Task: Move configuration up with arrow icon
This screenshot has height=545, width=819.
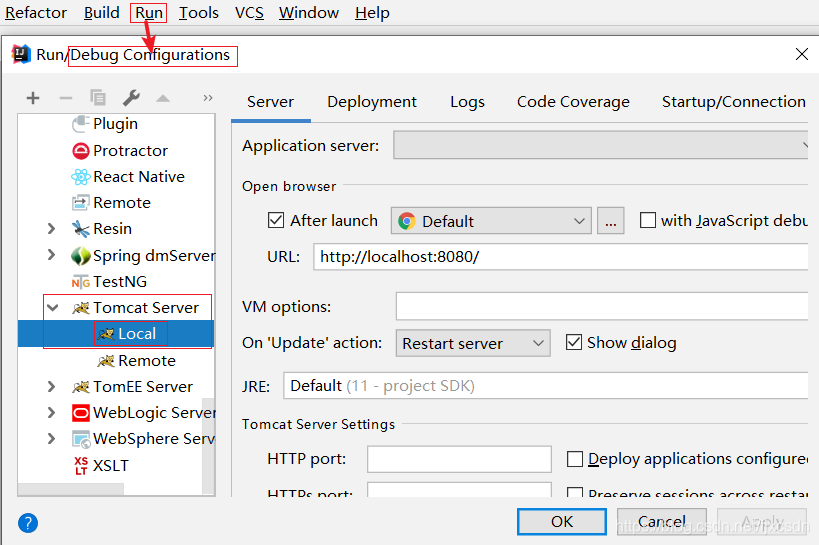Action: (x=163, y=98)
